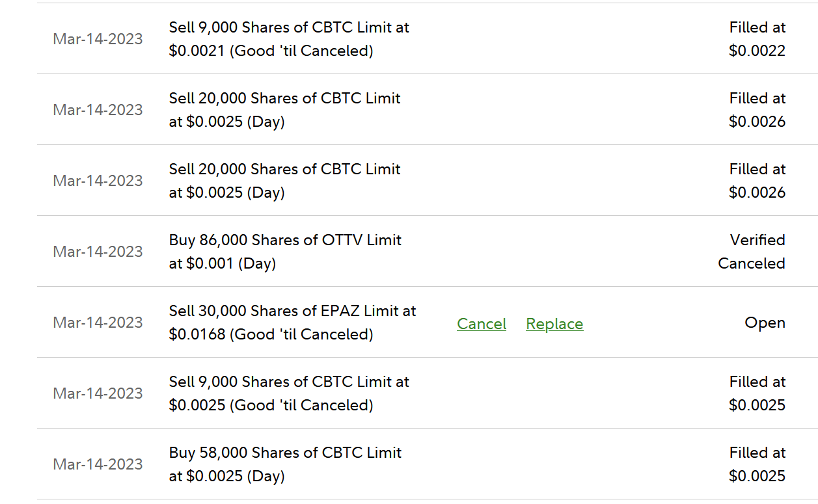Click the date of the EPAZ order
Screen dimensions: 818x504
tap(98, 323)
